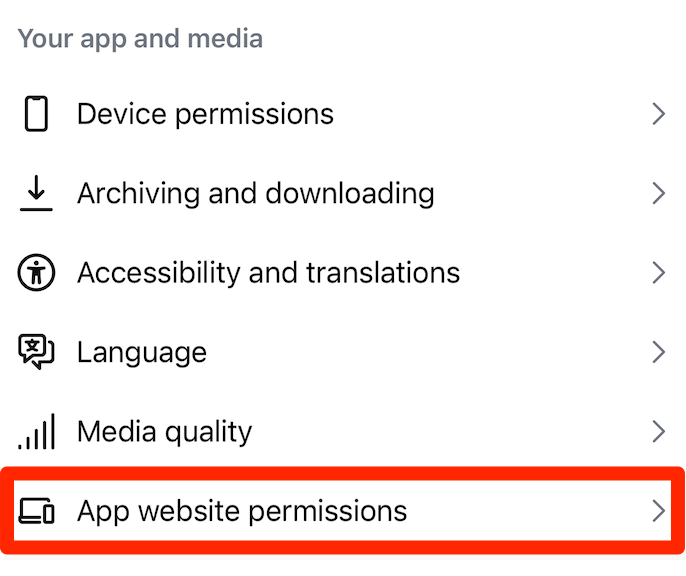Viewport: 686px width, 576px height.
Task: Select the Accessibility person icon
Action: [36, 272]
